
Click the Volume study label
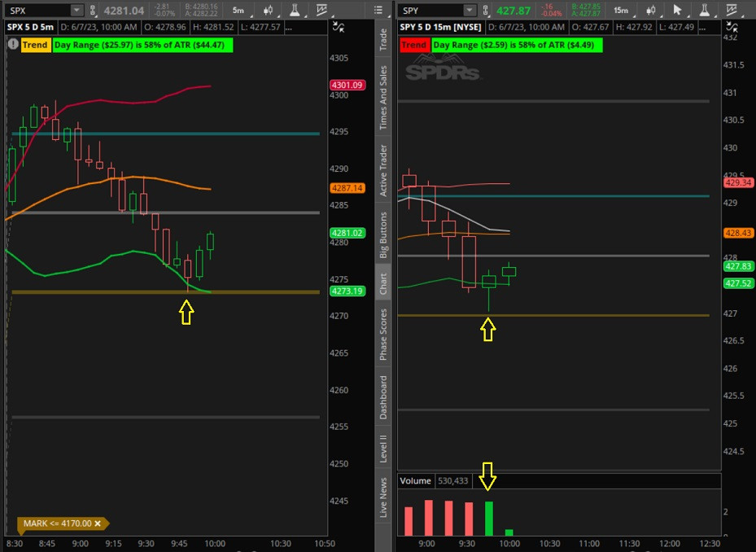point(415,481)
